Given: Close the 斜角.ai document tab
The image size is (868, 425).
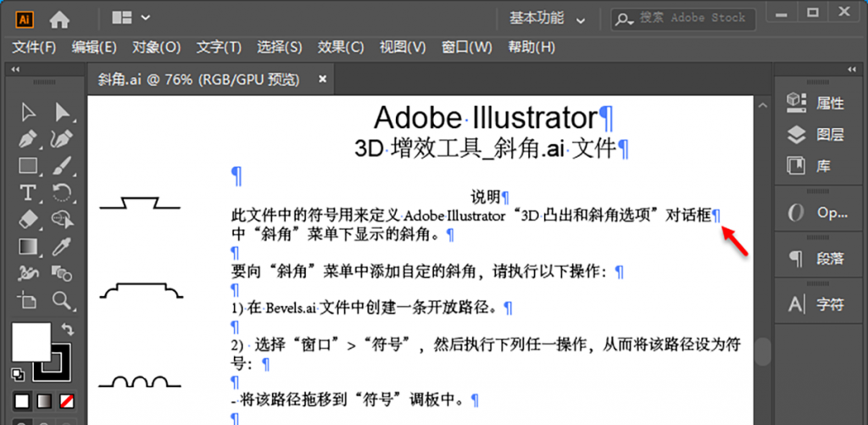Looking at the screenshot, I should (x=322, y=79).
